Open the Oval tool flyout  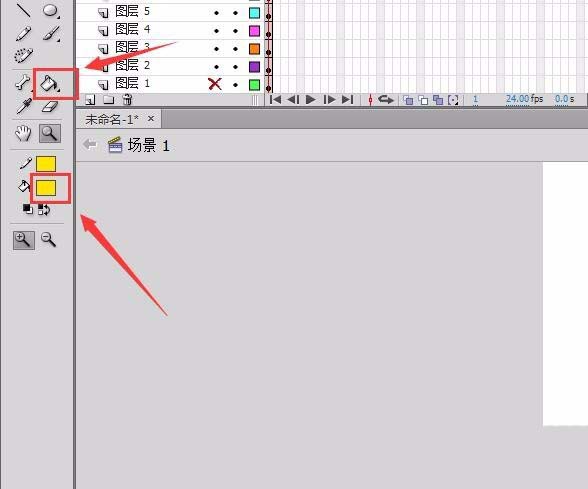tap(50, 10)
